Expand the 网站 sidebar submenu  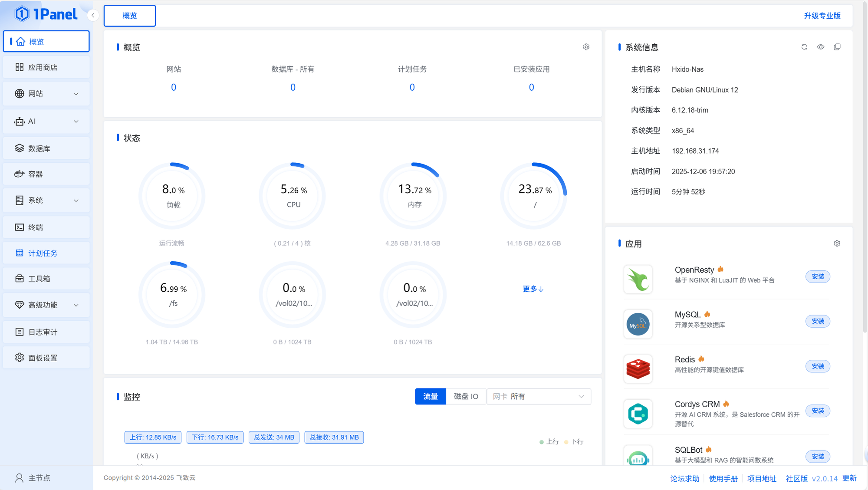46,94
